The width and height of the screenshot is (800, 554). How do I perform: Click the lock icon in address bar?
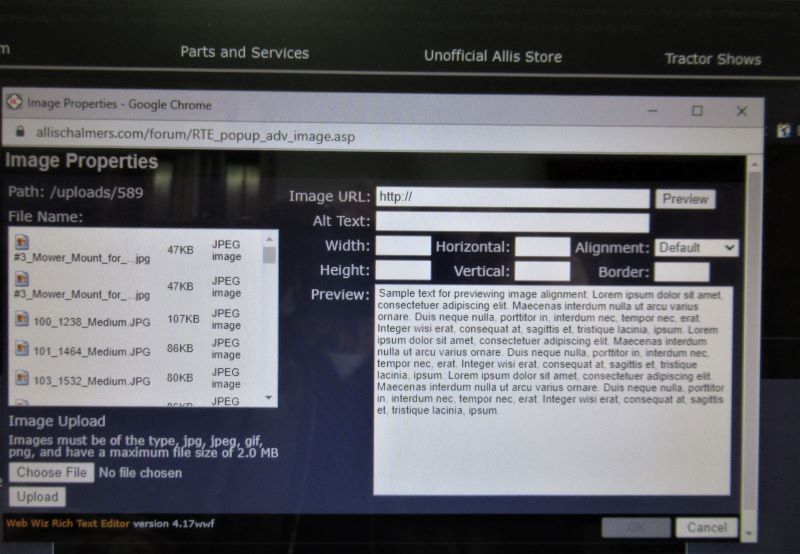[x=20, y=132]
